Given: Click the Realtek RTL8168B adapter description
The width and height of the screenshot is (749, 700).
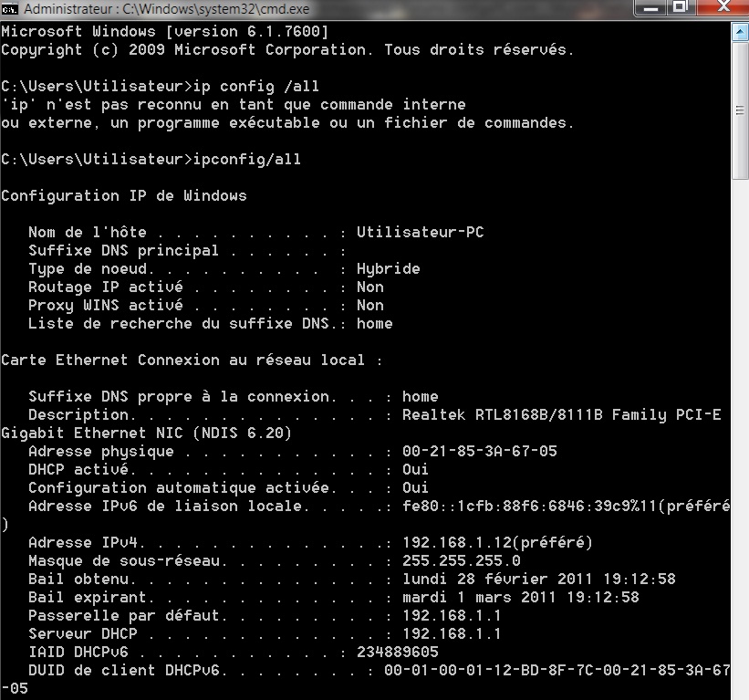Looking at the screenshot, I should coord(561,415).
